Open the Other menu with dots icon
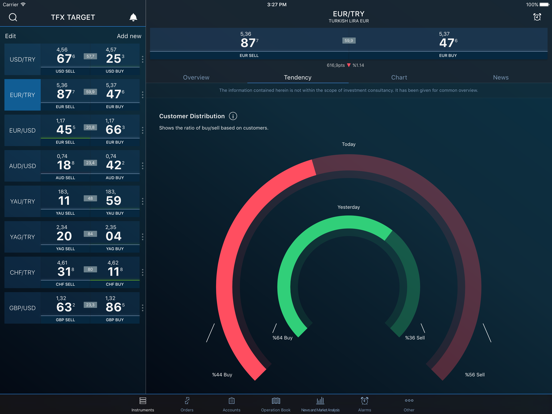Viewport: 552px width, 414px height. [x=409, y=403]
